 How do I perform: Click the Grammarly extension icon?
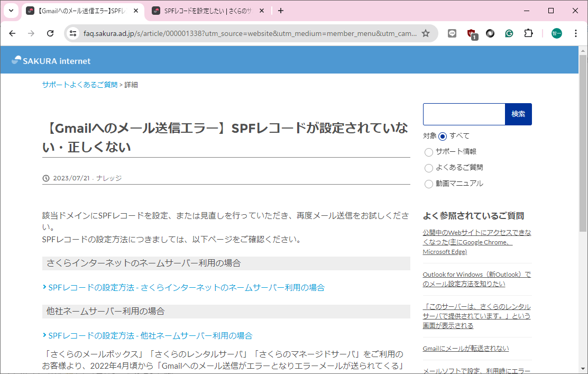tap(509, 33)
